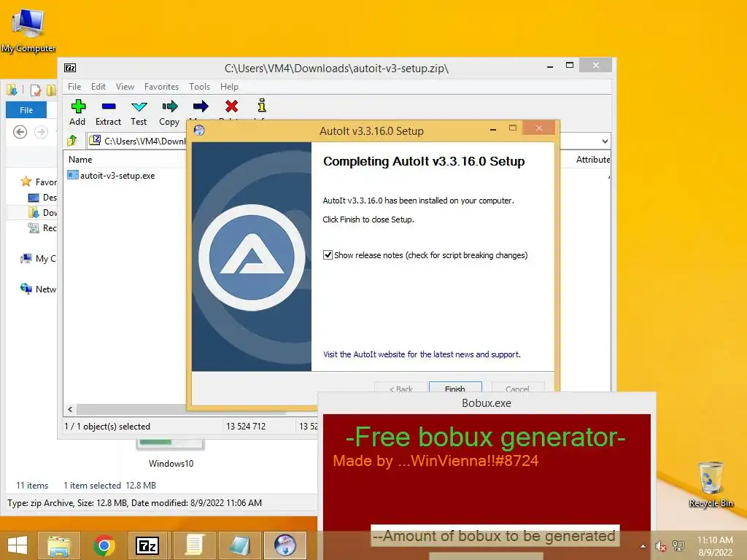
Task: Open the 7-Zip address bar dropdown
Action: [605, 141]
